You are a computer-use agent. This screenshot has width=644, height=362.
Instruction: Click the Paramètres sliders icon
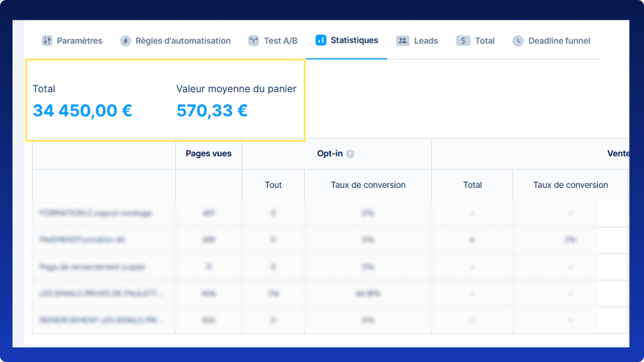[47, 41]
